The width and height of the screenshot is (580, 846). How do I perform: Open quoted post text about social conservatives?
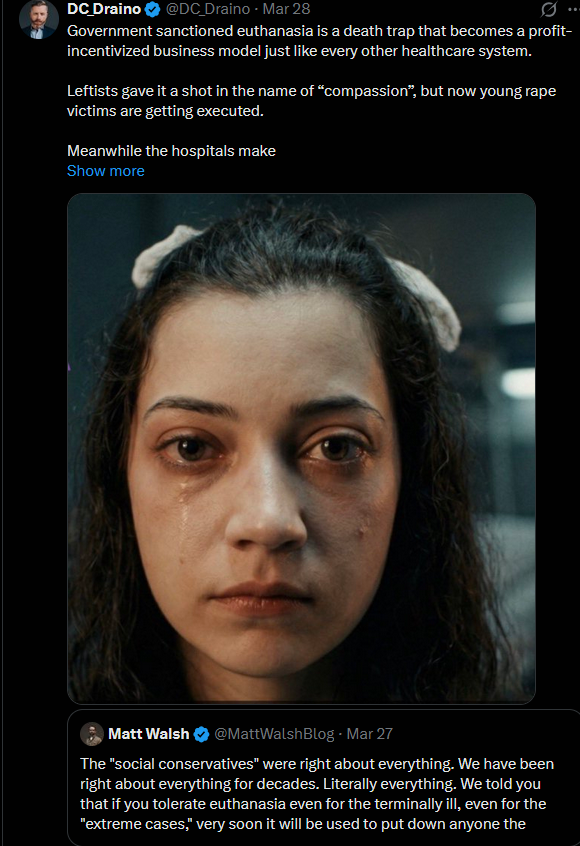click(317, 794)
